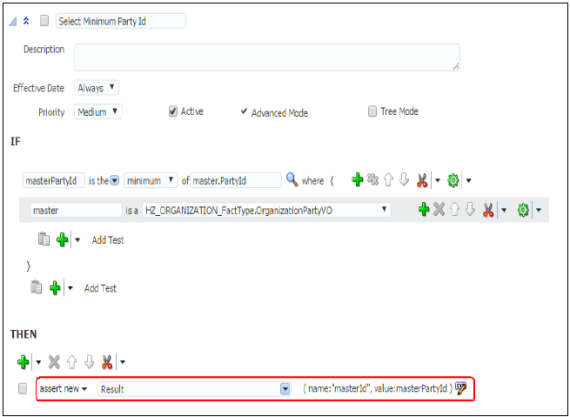Enable the Tree Mode checkbox
570x417 pixels.
pyautogui.click(x=372, y=111)
